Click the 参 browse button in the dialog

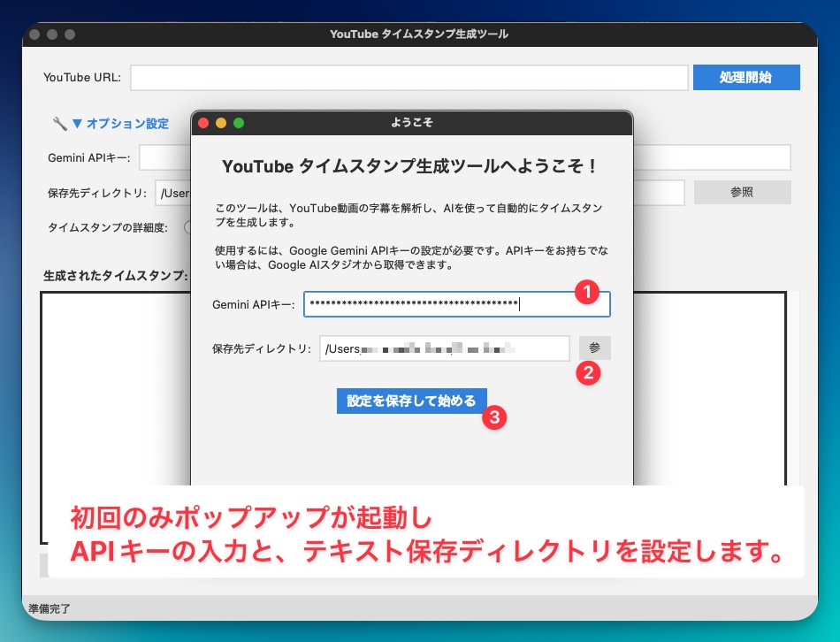coord(594,348)
